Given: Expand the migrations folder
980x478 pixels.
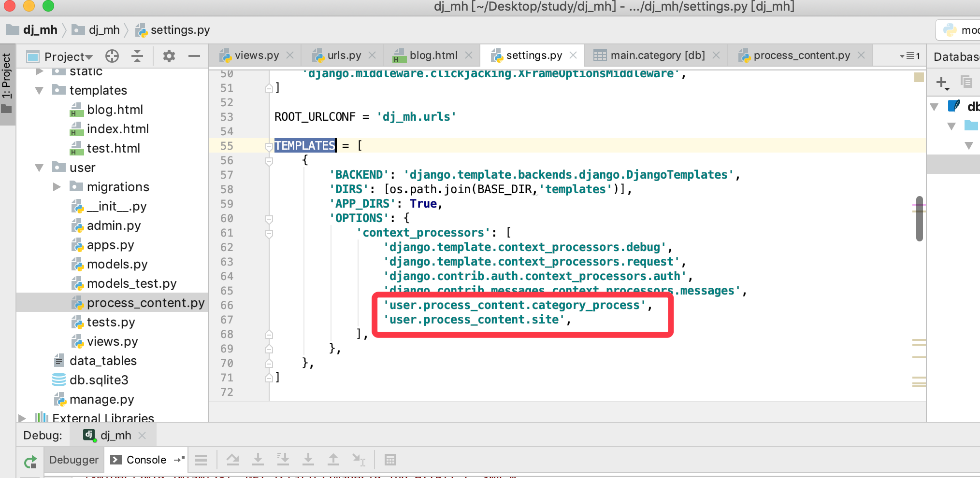Looking at the screenshot, I should pos(57,187).
